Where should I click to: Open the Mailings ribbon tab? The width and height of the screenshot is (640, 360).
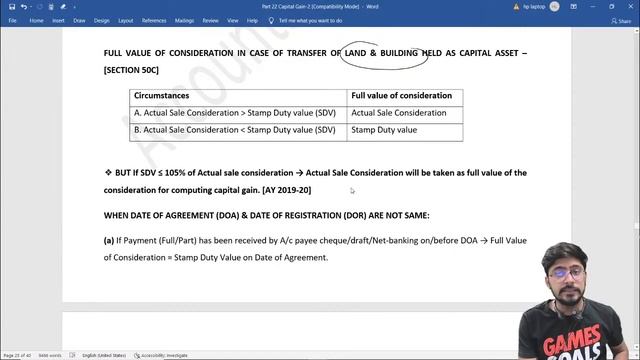184,20
